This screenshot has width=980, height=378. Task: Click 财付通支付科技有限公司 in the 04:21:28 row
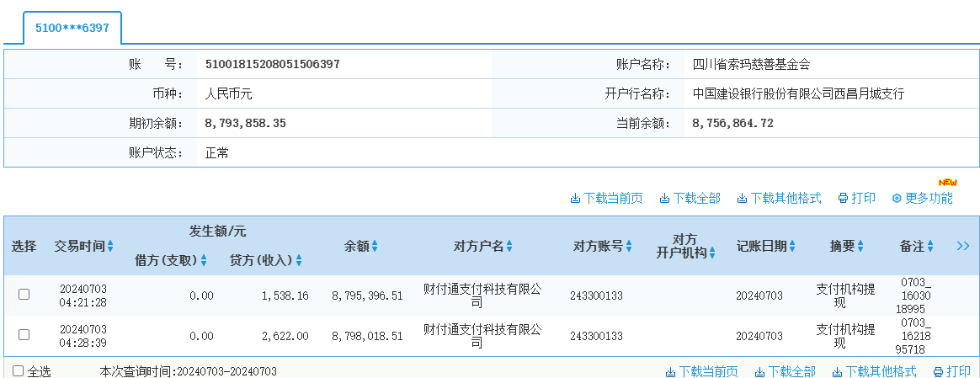[x=482, y=295]
